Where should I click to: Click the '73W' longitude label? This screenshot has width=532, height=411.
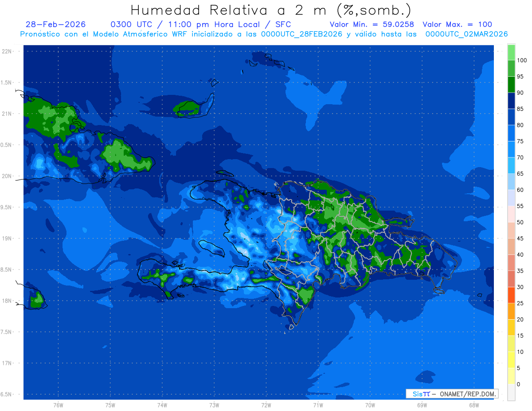[214, 405]
